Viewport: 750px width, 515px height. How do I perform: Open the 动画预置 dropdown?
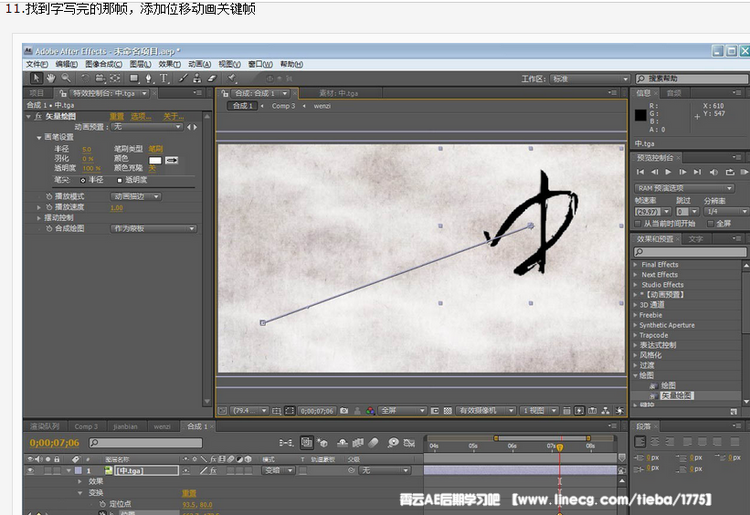click(x=146, y=127)
